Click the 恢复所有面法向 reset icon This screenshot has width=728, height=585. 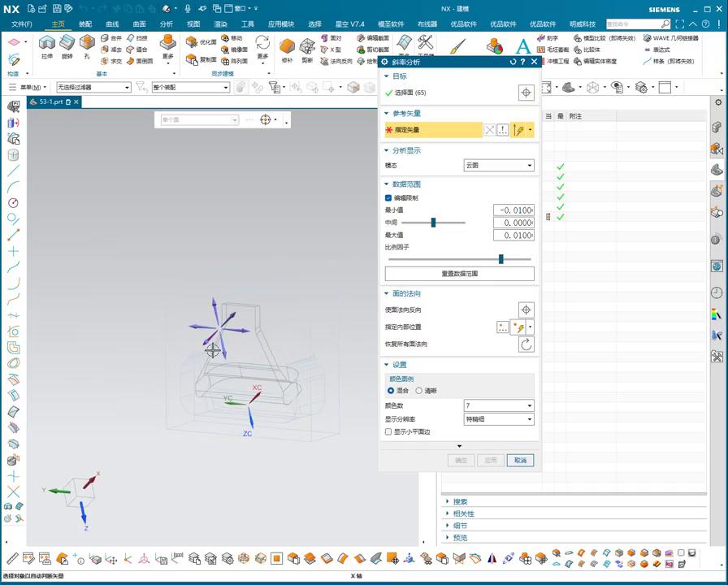pos(526,344)
